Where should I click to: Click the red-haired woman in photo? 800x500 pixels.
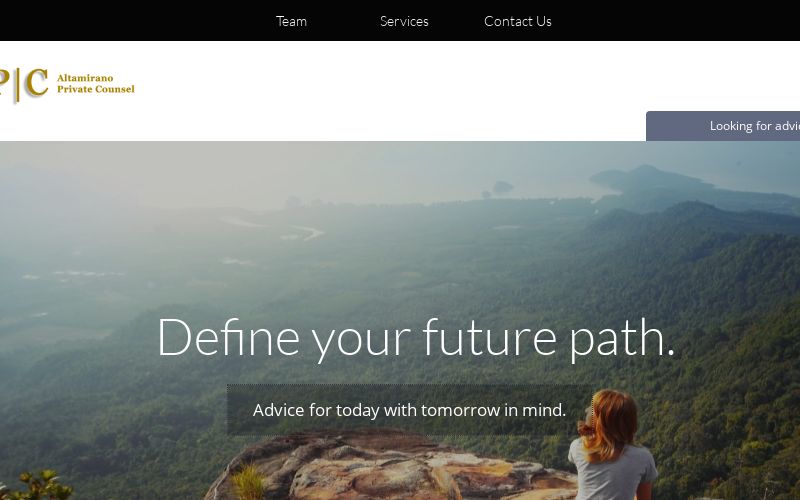[613, 445]
